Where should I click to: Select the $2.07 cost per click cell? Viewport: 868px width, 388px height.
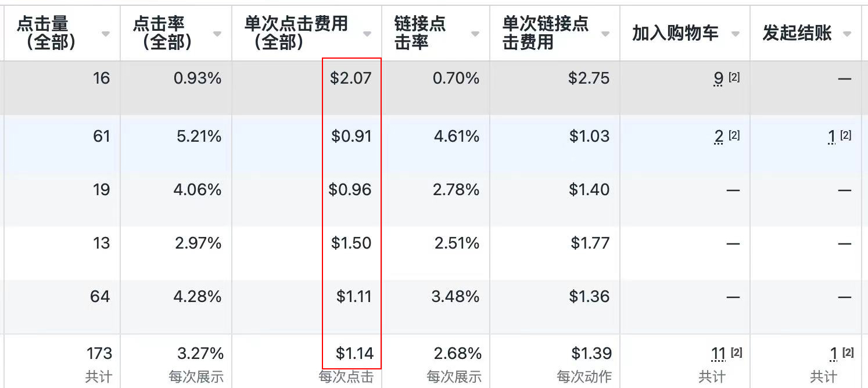click(x=350, y=78)
